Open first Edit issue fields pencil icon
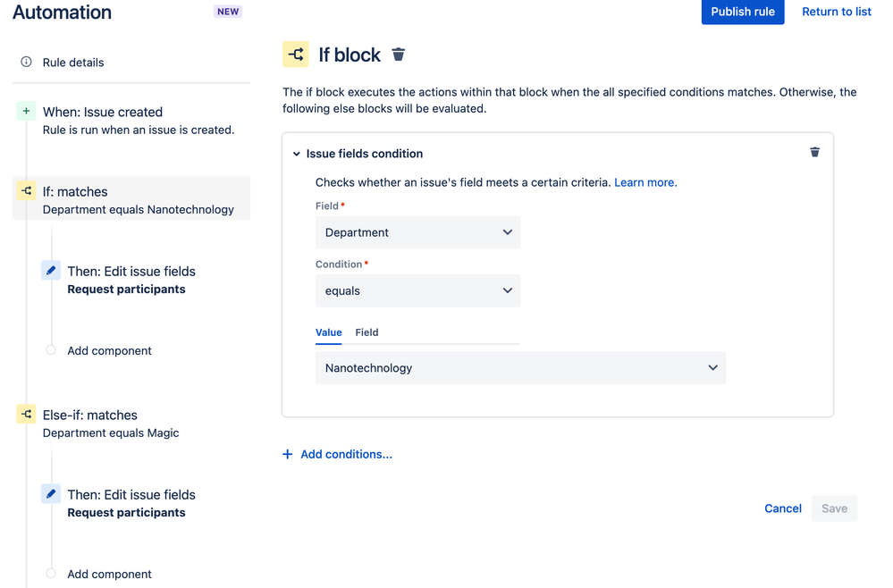Image resolution: width=893 pixels, height=588 pixels. coord(51,271)
